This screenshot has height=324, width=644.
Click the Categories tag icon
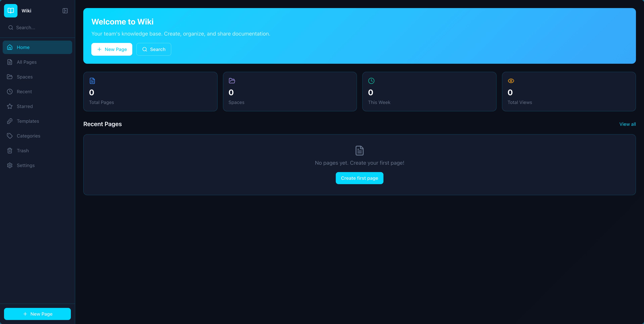point(10,136)
